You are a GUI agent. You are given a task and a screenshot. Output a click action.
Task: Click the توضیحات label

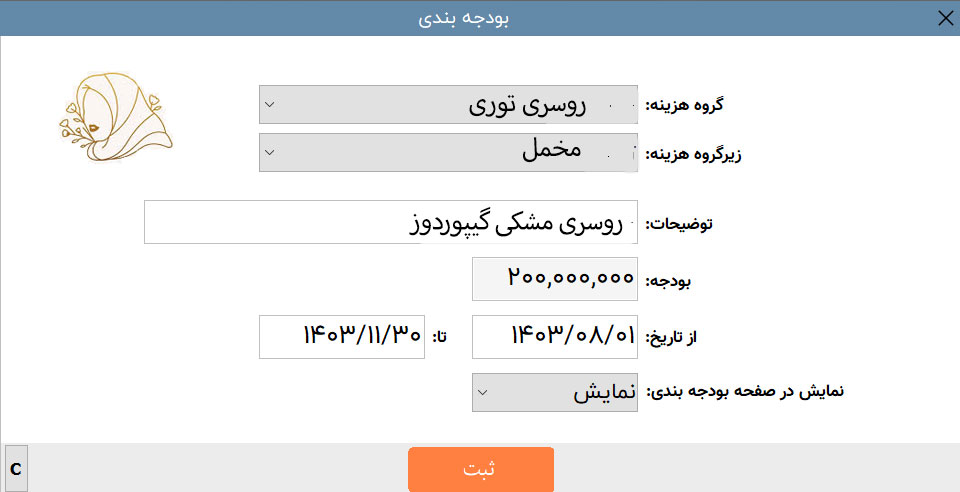click(x=679, y=224)
